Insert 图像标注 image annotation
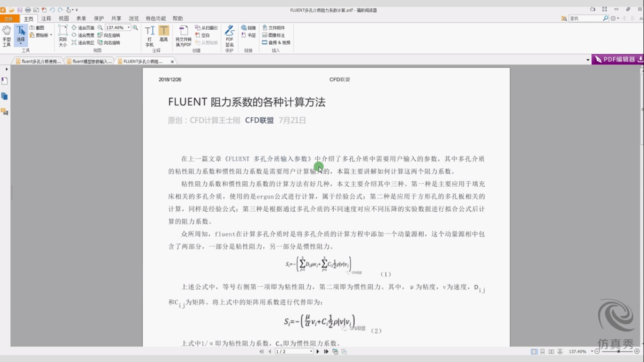Screen dimensions: 644x362 pyautogui.click(x=273, y=35)
